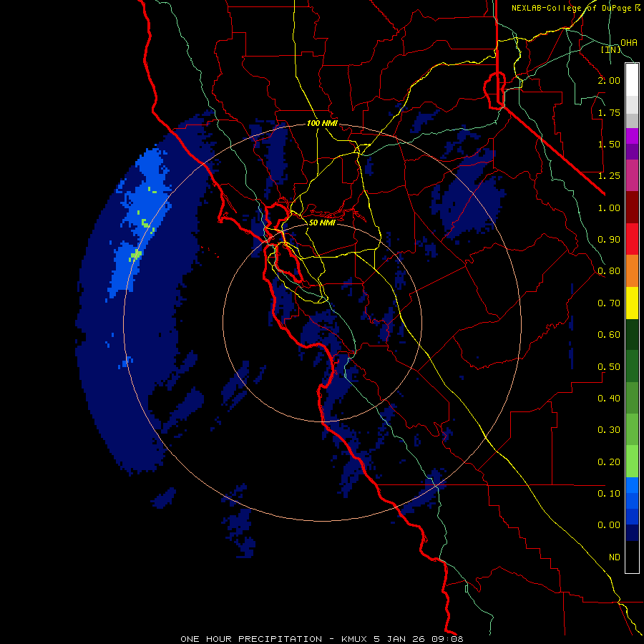This screenshot has width=644, height=644.
Task: Pick the white swatch atop the legend
Action: coord(632,80)
